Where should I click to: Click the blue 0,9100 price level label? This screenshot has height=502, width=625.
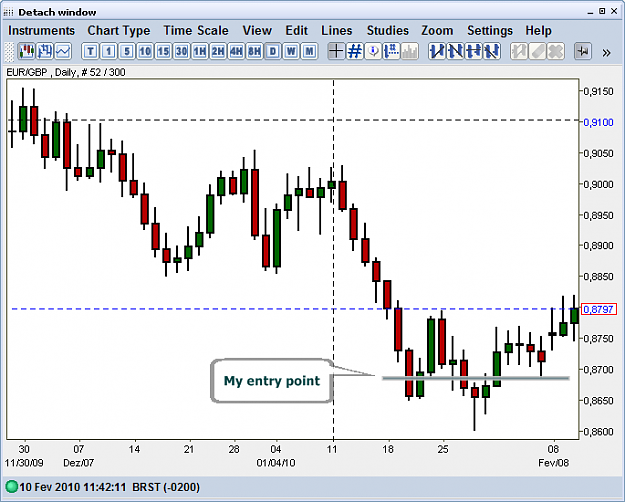pos(599,122)
